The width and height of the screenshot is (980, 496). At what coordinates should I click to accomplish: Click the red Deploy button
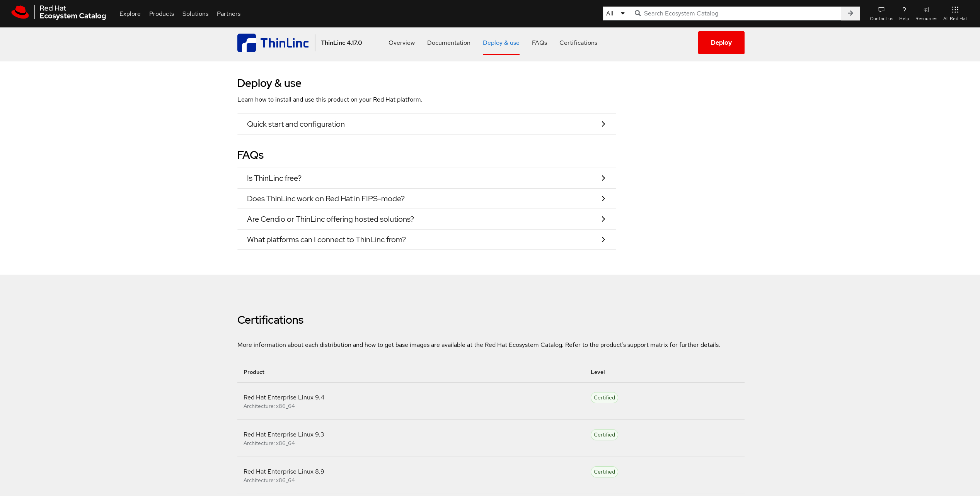721,42
